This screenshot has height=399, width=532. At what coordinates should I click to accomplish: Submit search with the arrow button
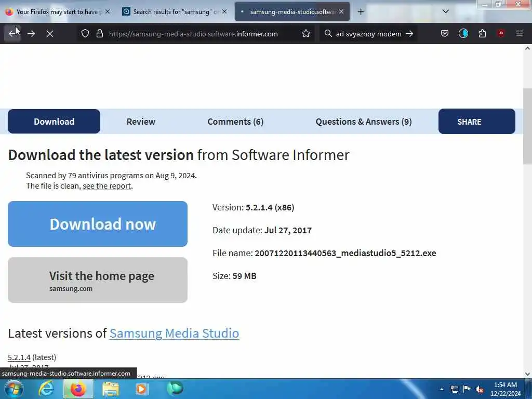click(x=409, y=34)
